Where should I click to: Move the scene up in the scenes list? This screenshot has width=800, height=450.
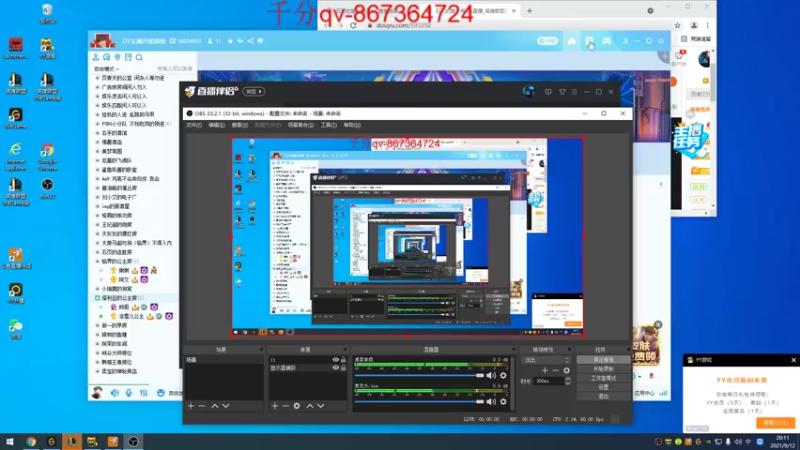(215, 406)
